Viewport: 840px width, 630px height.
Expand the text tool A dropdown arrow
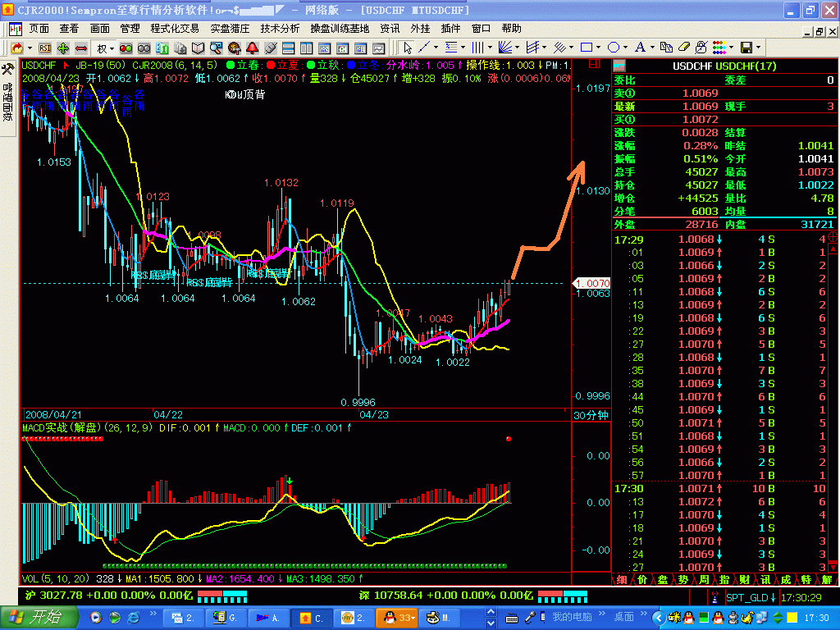click(x=653, y=48)
